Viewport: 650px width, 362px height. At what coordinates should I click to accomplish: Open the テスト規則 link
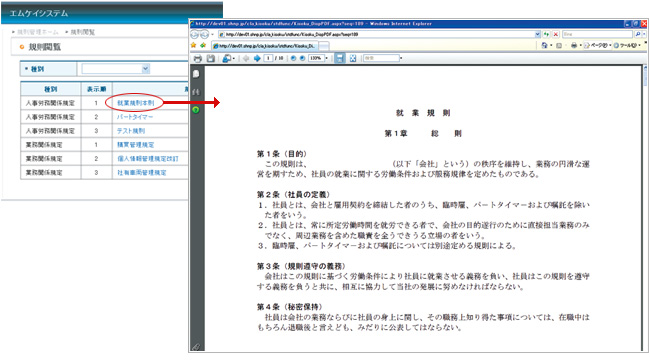[x=131, y=131]
